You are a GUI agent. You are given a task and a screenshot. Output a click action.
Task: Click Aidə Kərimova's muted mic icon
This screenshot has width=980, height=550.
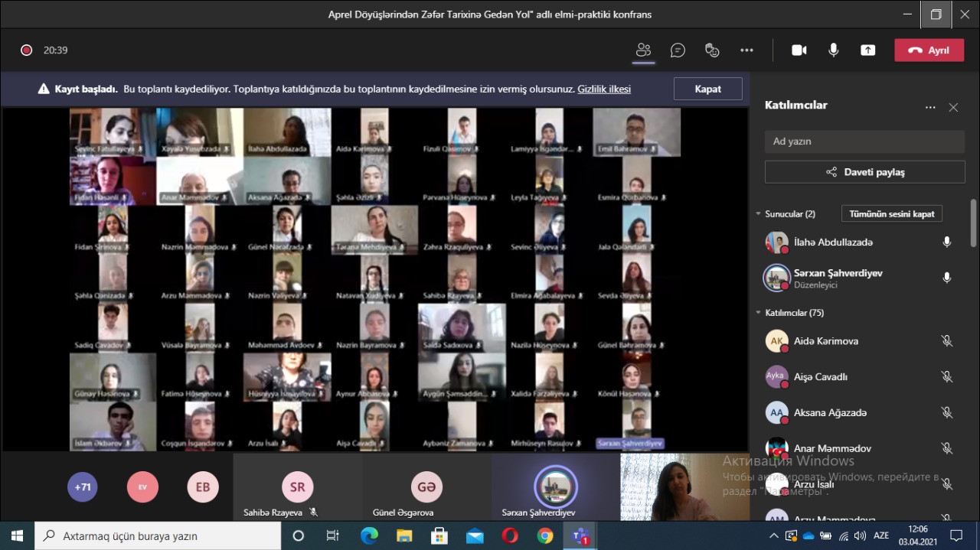point(947,341)
